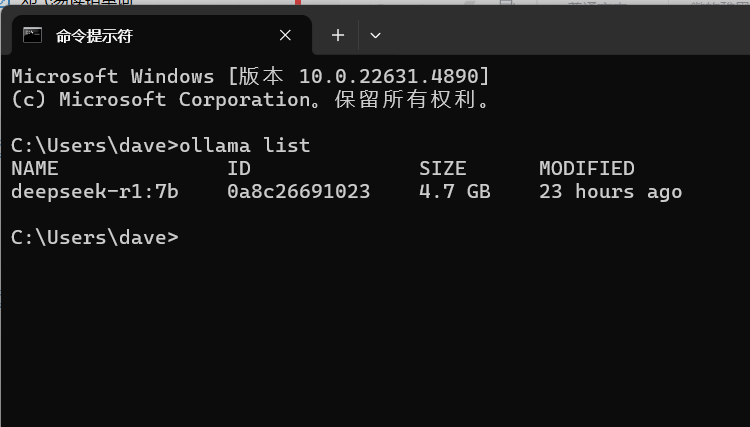Click the blank terminal area below the prompt

click(x=375, y=337)
